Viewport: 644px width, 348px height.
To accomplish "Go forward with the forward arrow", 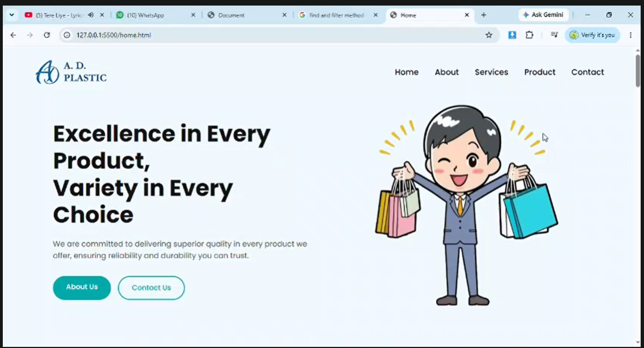I will click(x=30, y=35).
